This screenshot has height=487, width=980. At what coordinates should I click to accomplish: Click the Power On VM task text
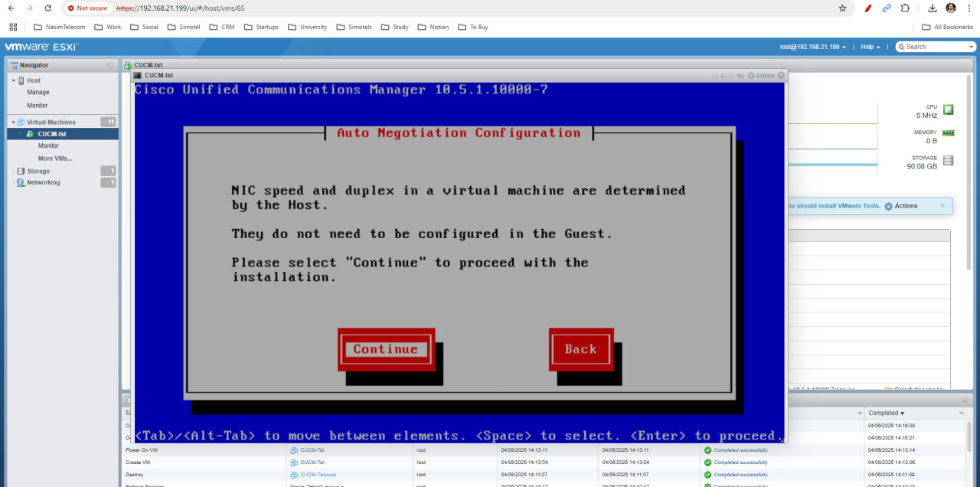coord(142,450)
